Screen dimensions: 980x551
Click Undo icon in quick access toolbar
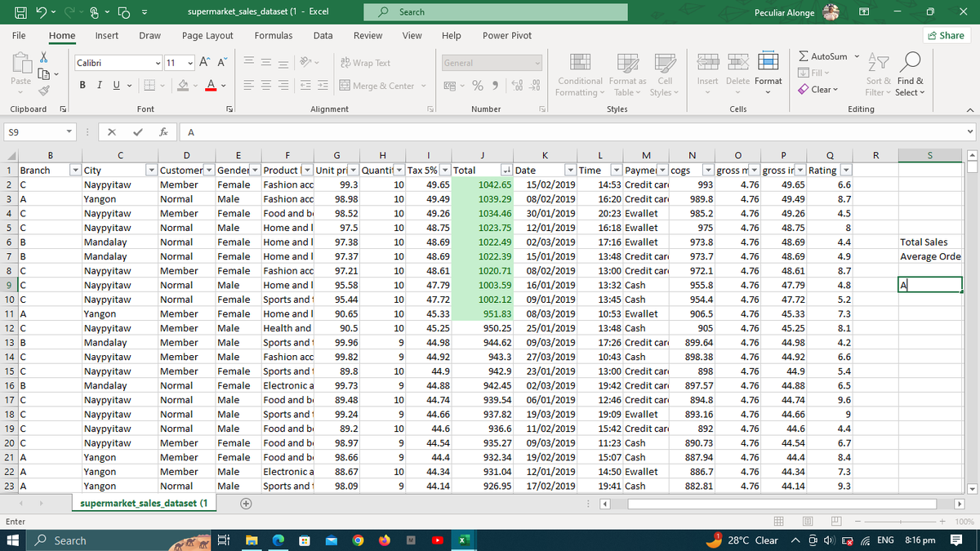(41, 12)
